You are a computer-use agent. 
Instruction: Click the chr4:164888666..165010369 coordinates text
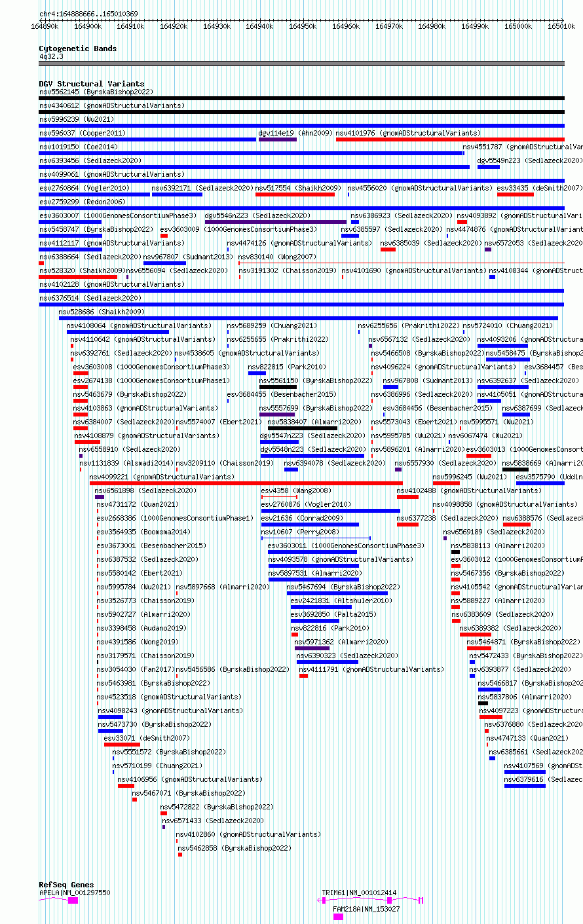point(88,14)
